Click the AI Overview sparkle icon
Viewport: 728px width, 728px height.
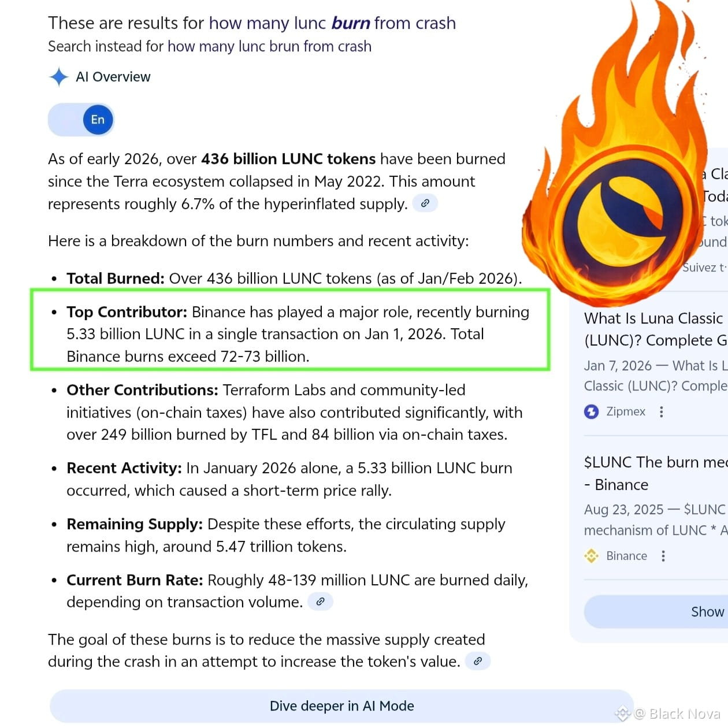pos(59,77)
